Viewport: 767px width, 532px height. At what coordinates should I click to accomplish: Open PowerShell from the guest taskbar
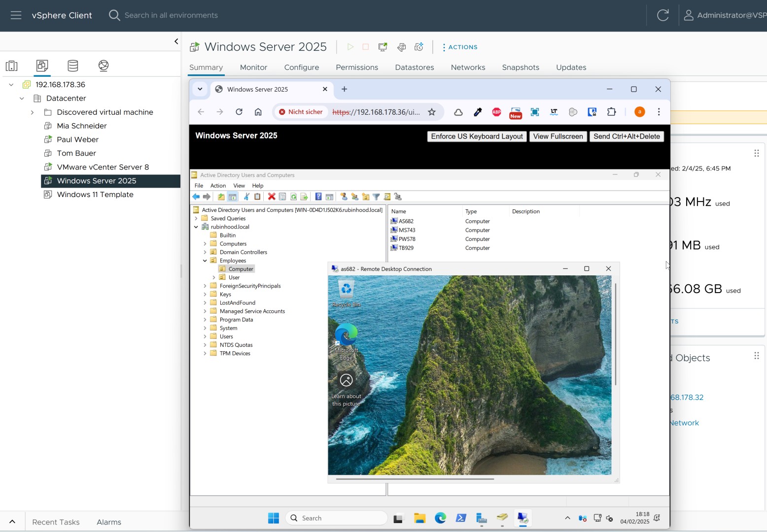(461, 518)
